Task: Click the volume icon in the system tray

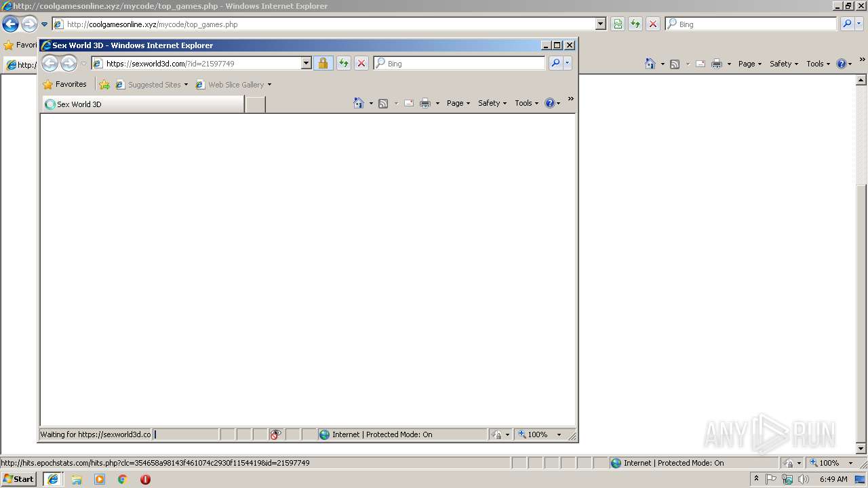Action: click(x=804, y=479)
